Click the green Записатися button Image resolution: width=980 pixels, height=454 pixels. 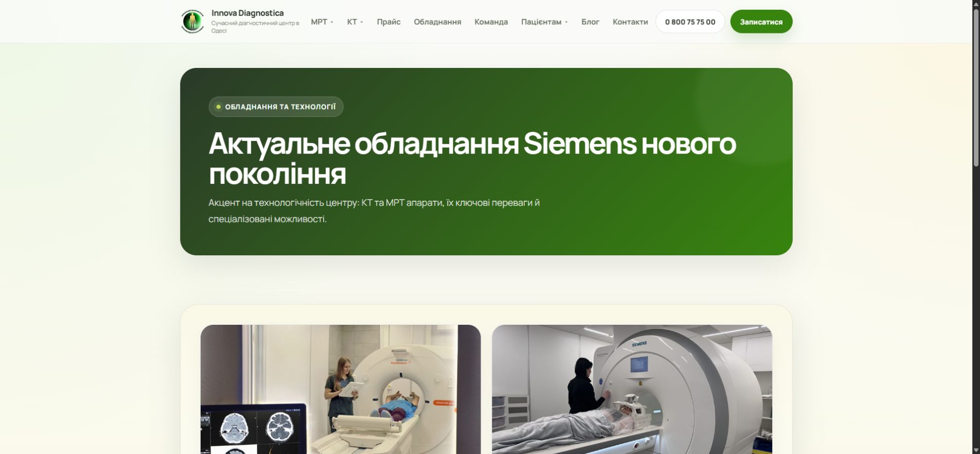[761, 22]
